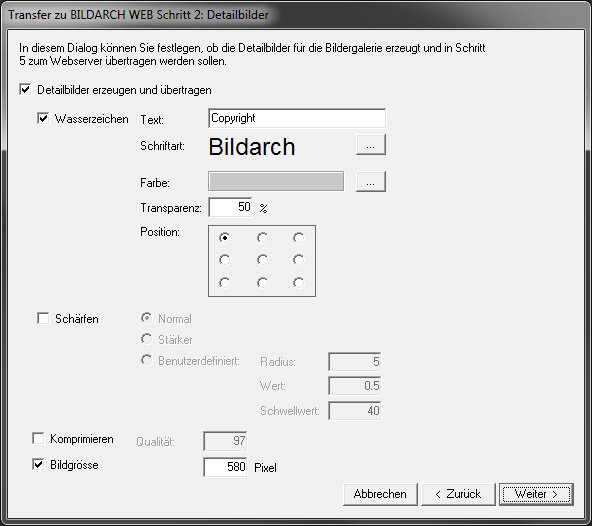
Task: Click the Abbrechen button
Action: [x=380, y=494]
